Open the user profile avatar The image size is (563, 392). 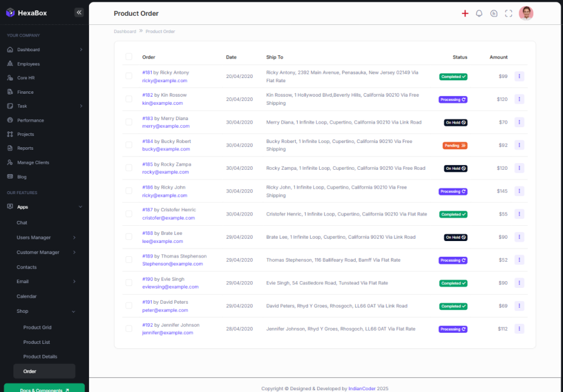click(x=526, y=13)
